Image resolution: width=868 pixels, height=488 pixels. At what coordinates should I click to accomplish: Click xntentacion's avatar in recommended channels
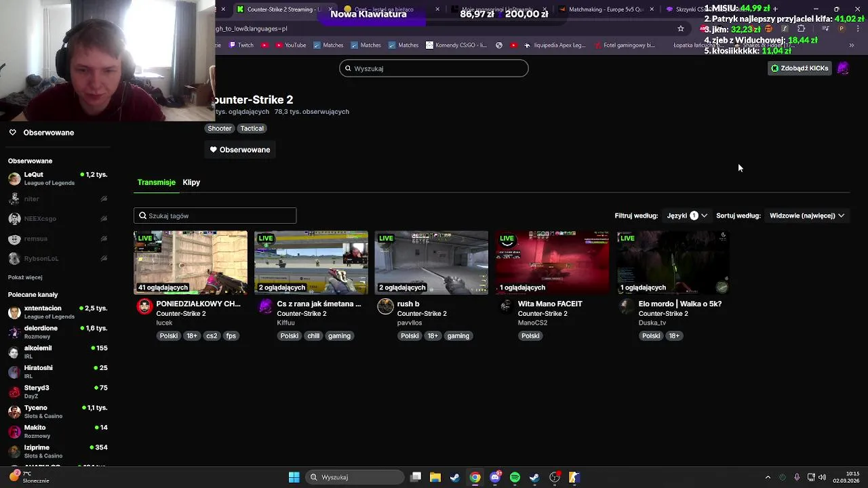click(14, 312)
